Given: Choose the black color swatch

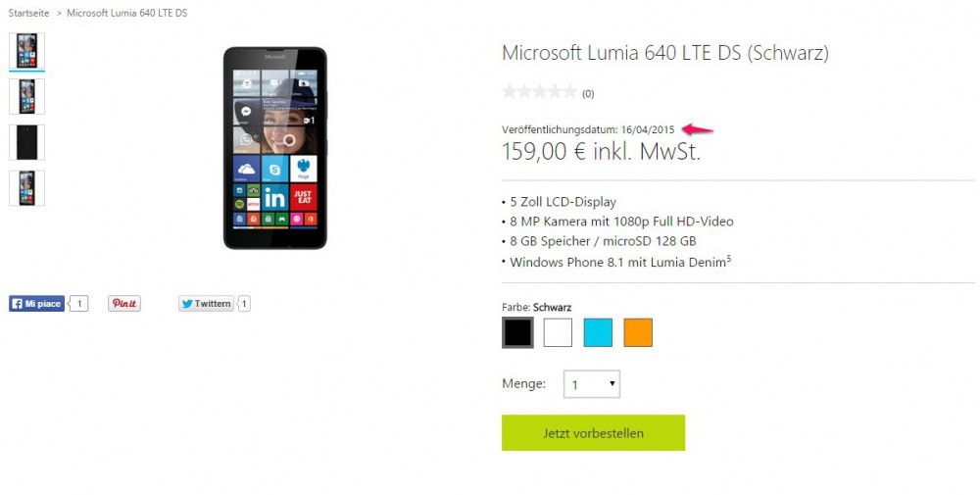Looking at the screenshot, I should 517,332.
